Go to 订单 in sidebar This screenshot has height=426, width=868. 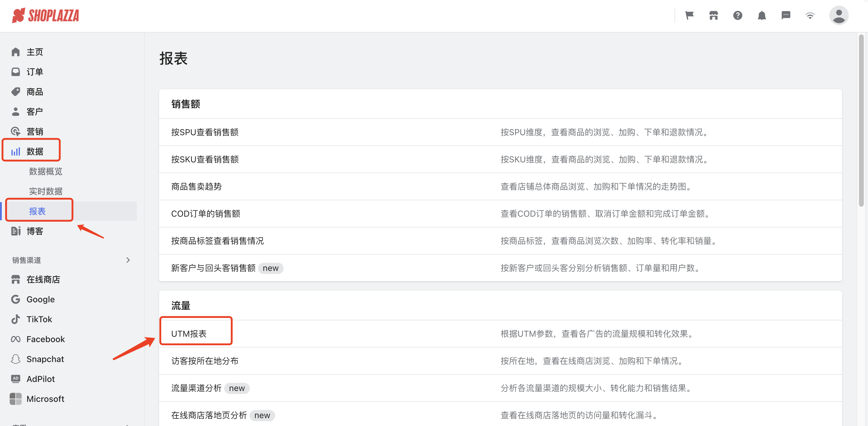point(34,72)
